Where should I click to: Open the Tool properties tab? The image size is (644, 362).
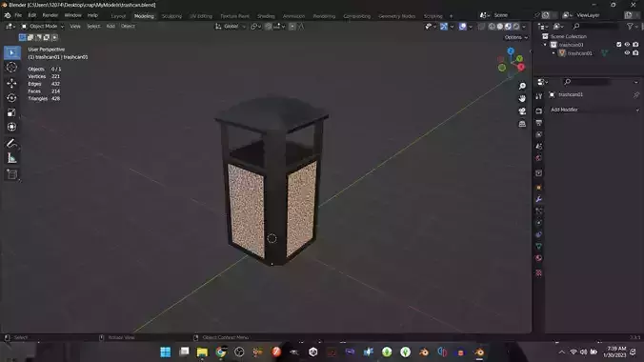(x=539, y=96)
